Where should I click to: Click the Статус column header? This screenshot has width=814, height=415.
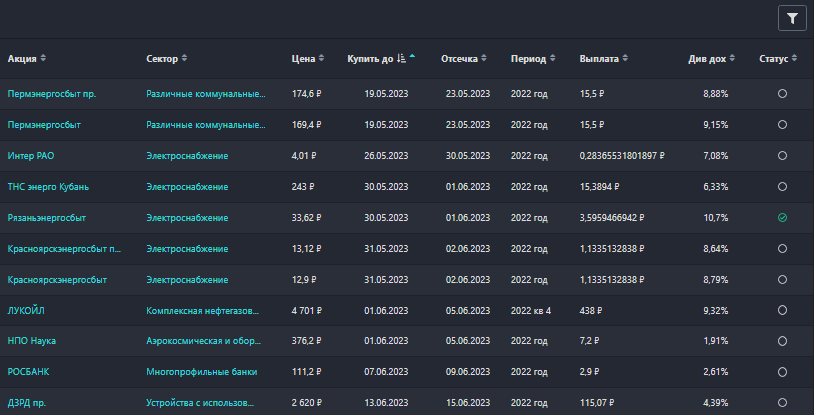[774, 59]
